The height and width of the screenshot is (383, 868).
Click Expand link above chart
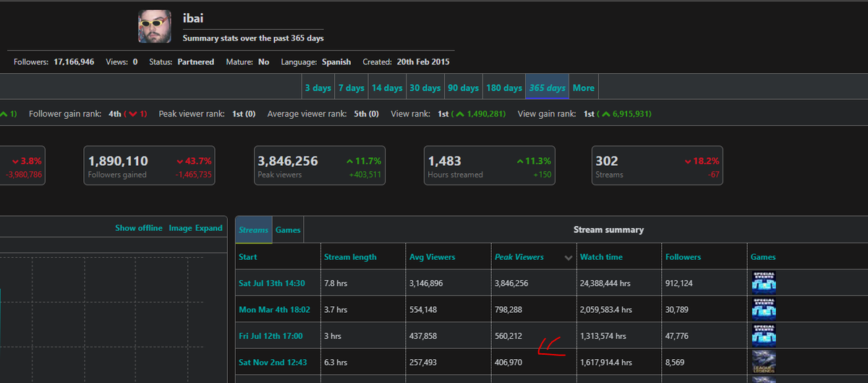point(209,228)
